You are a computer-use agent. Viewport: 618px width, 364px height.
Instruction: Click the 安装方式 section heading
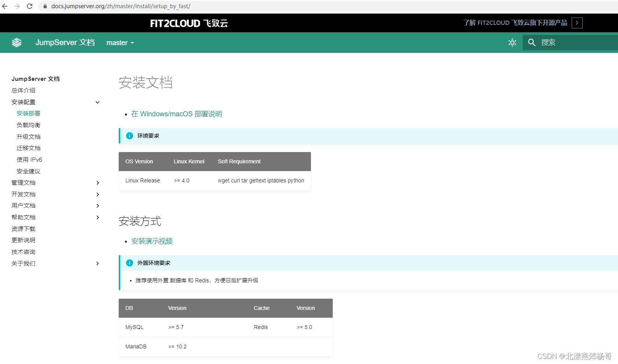click(140, 221)
